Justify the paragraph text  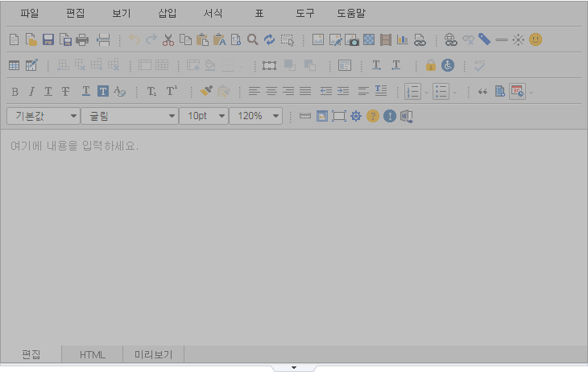(305, 91)
